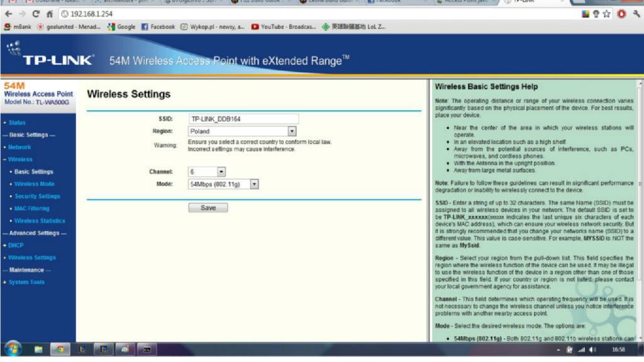This screenshot has height=362, width=644.
Task: Click the command prompt taskbar icon
Action: point(147,349)
